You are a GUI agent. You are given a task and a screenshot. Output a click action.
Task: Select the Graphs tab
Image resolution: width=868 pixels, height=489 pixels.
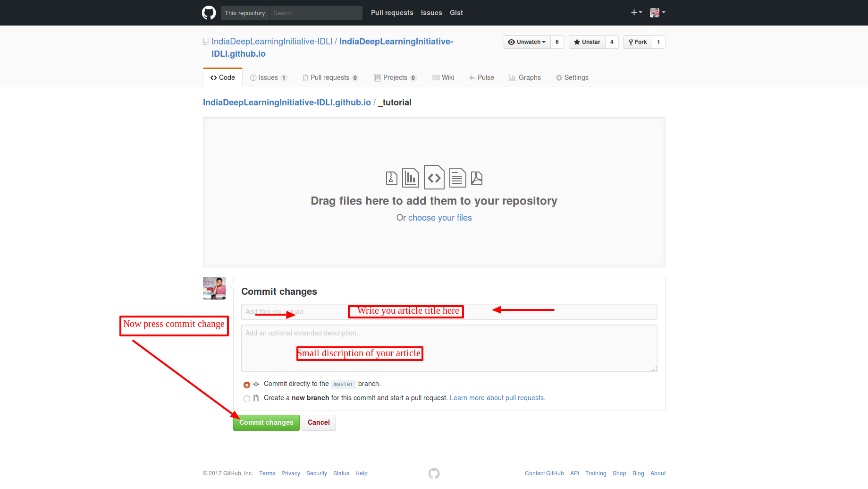[x=525, y=77]
